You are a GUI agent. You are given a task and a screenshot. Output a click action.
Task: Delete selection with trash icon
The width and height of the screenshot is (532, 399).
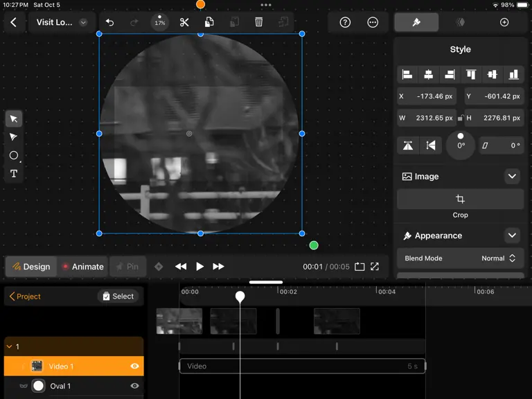point(259,22)
